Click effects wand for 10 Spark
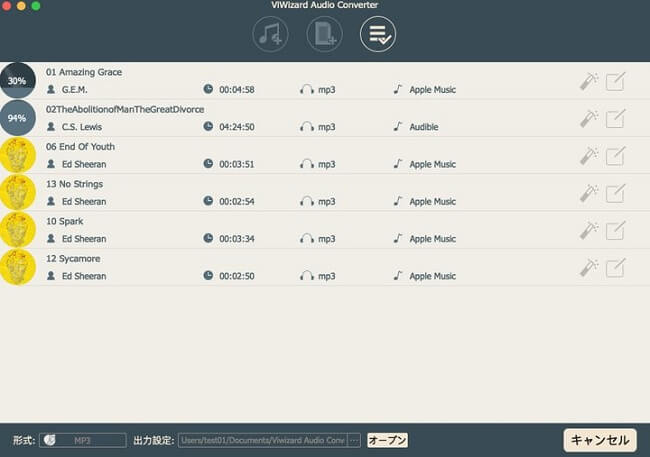This screenshot has height=457, width=650. click(x=589, y=231)
